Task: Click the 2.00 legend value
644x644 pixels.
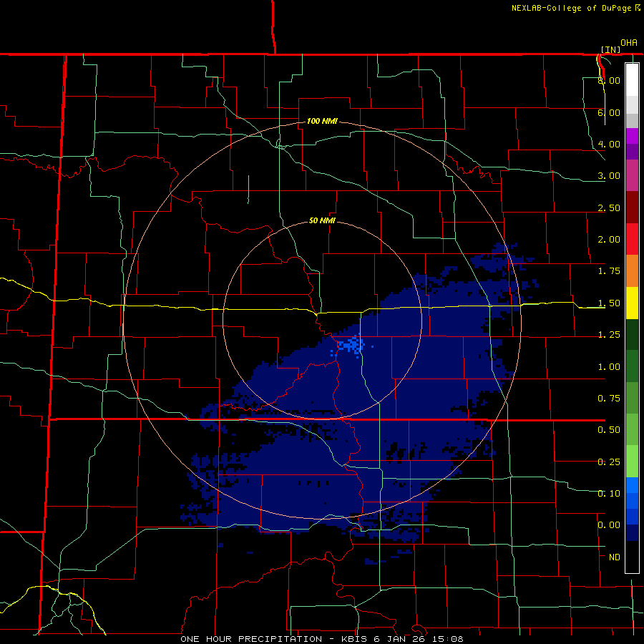Action: pyautogui.click(x=609, y=240)
